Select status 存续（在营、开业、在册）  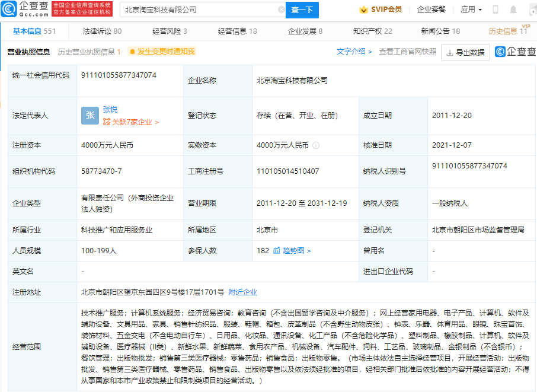(x=298, y=116)
